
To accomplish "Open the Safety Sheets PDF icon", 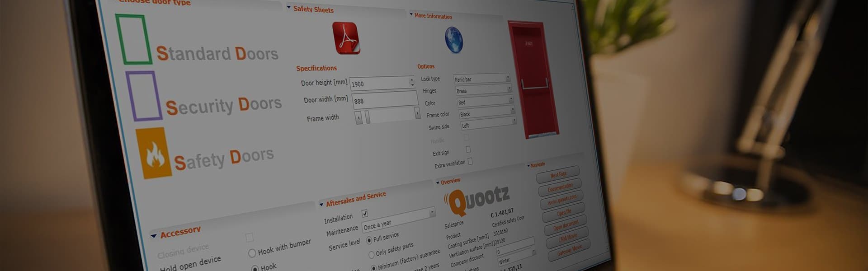I will click(346, 38).
